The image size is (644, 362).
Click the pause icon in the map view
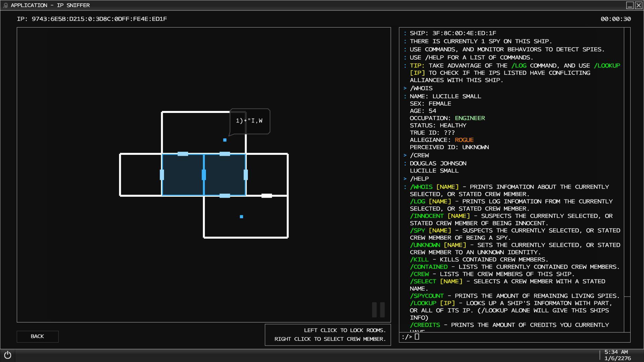(378, 310)
